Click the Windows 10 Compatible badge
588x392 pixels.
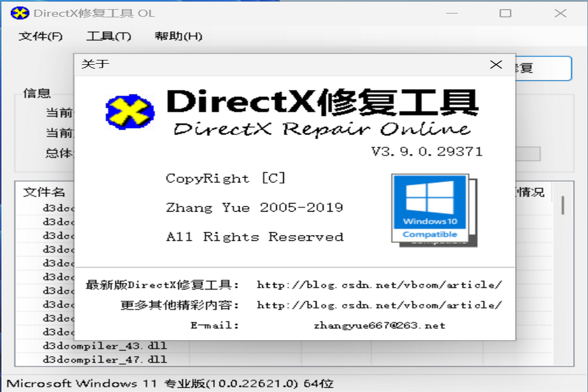pos(430,210)
